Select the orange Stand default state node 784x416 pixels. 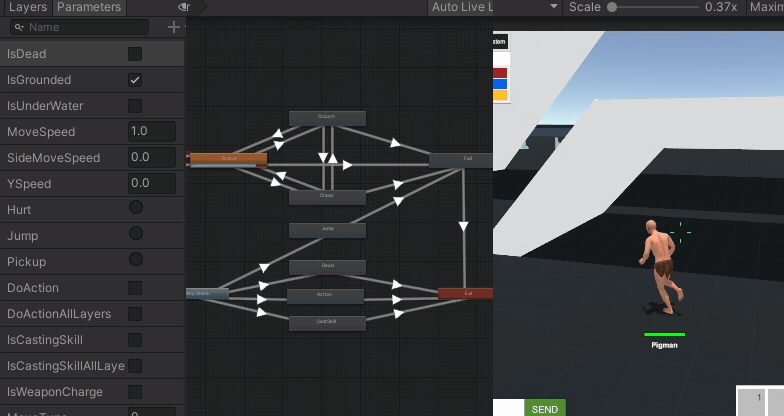228,160
